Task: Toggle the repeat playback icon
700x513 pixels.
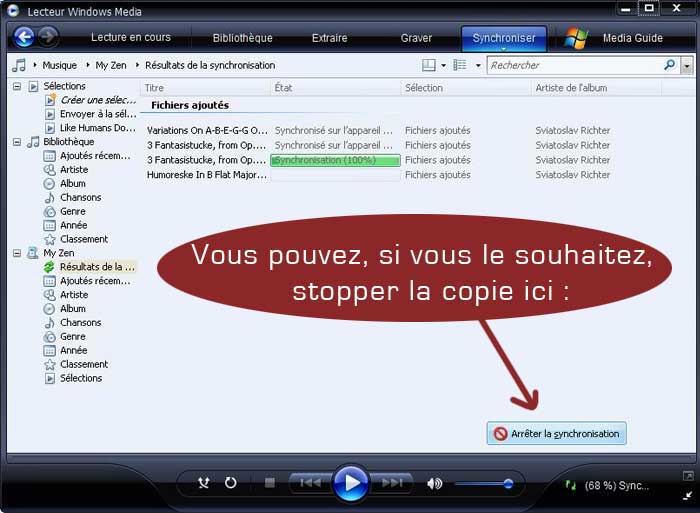Action: click(x=231, y=483)
